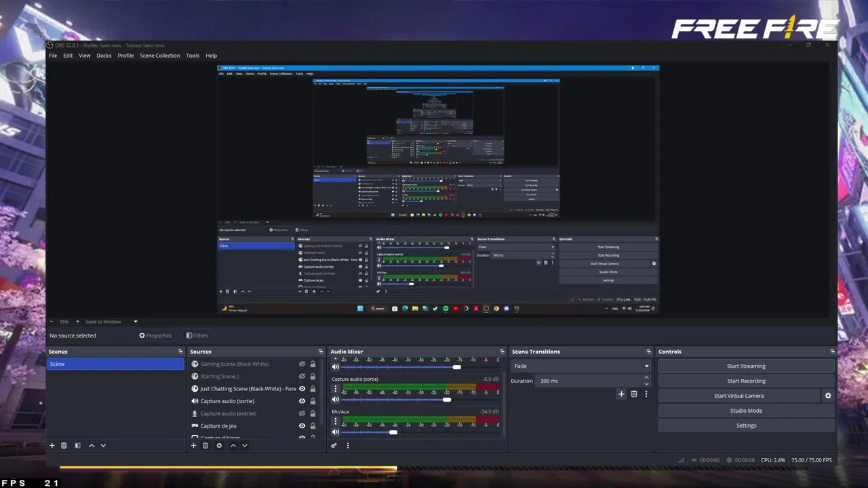Open scene filters icon in Scenes dock
The image size is (868, 488).
pyautogui.click(x=77, y=445)
